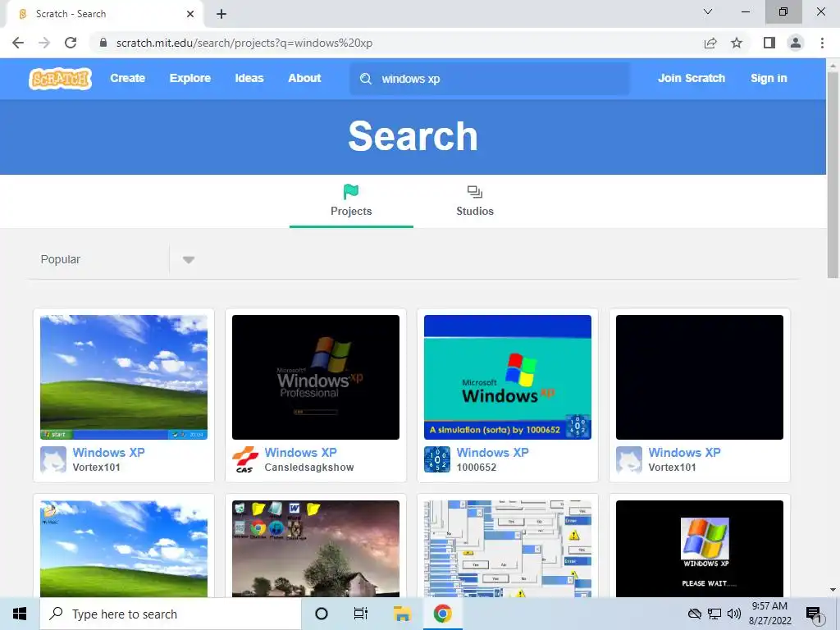
Task: Click the scrollbar down arrow
Action: coord(833,590)
